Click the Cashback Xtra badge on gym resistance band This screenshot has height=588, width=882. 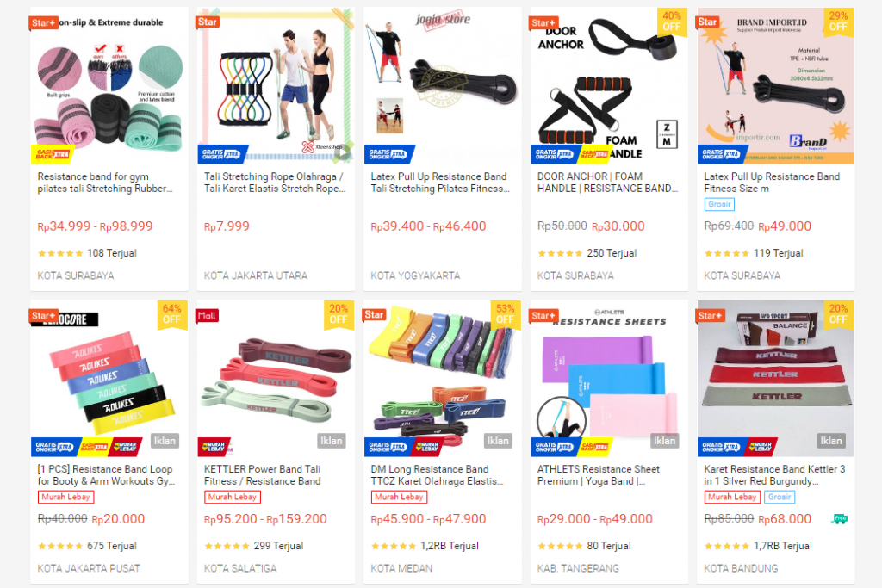tap(53, 153)
